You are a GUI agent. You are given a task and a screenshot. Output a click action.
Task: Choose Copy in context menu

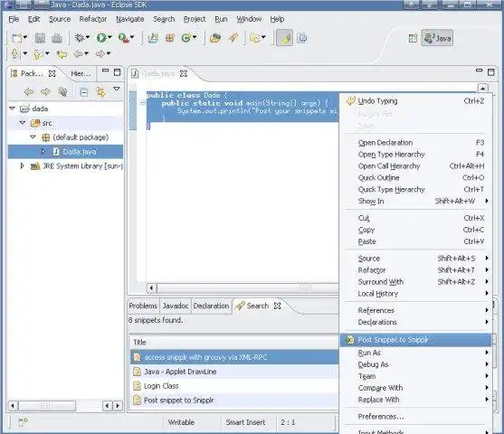(415, 230)
